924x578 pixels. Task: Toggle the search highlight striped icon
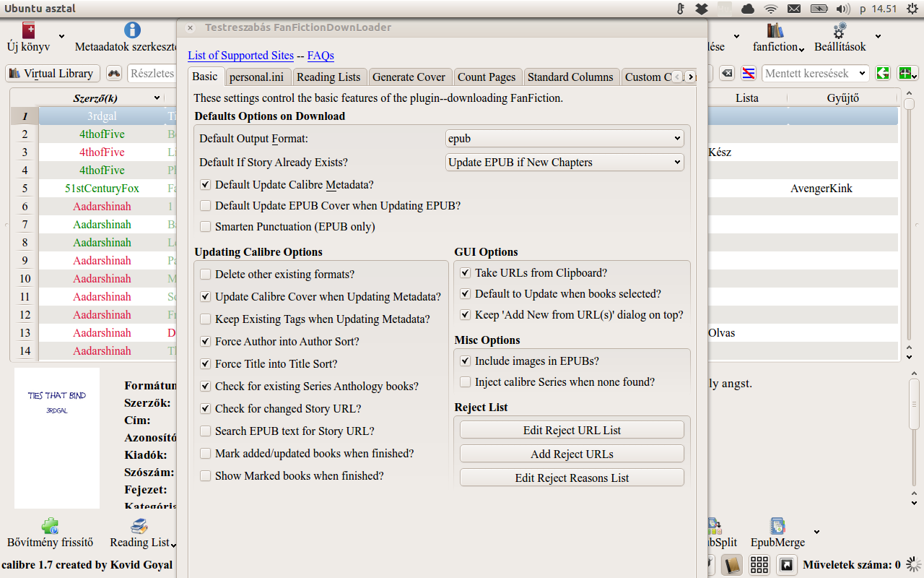click(x=749, y=73)
